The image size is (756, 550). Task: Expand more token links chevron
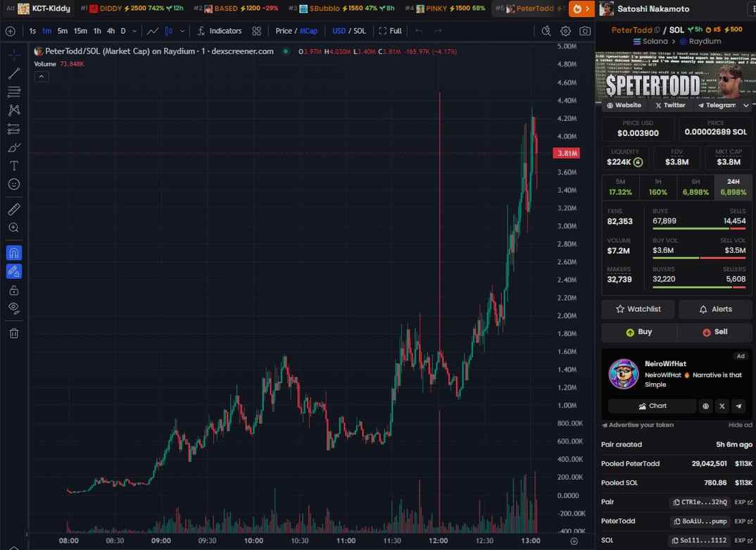coord(746,105)
